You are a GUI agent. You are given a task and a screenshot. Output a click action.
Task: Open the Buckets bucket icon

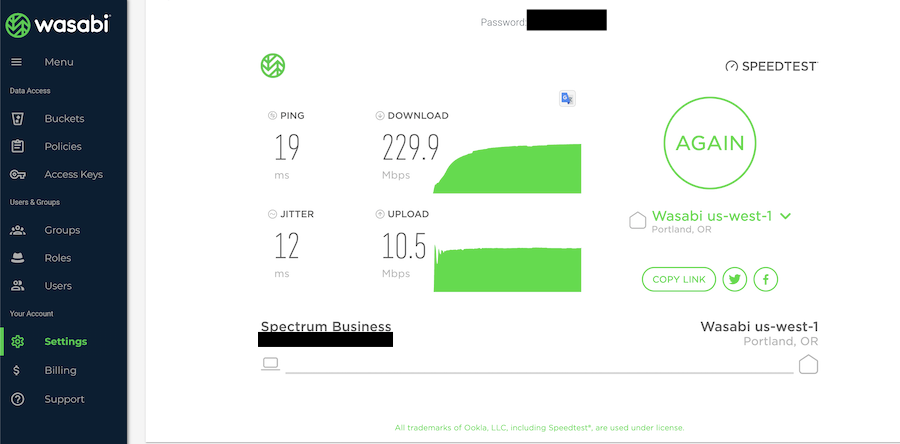17,119
